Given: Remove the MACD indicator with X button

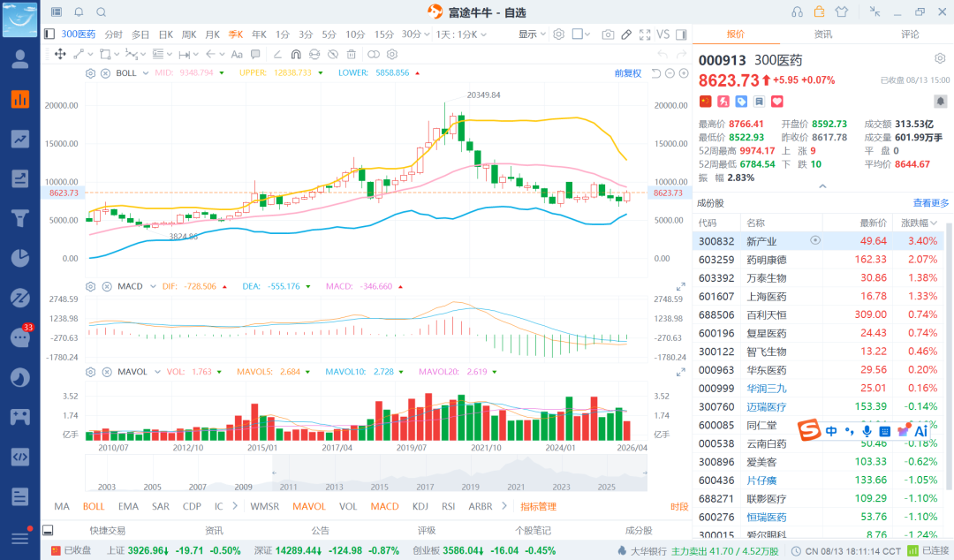Looking at the screenshot, I should (107, 286).
